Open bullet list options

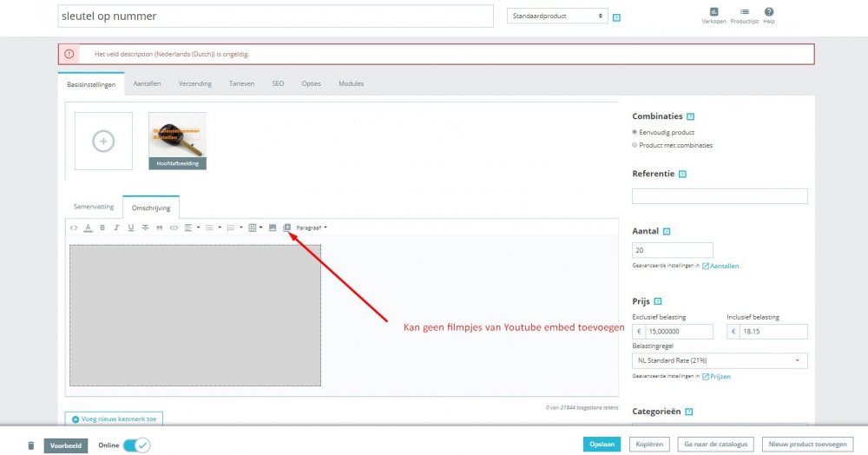[x=214, y=227]
